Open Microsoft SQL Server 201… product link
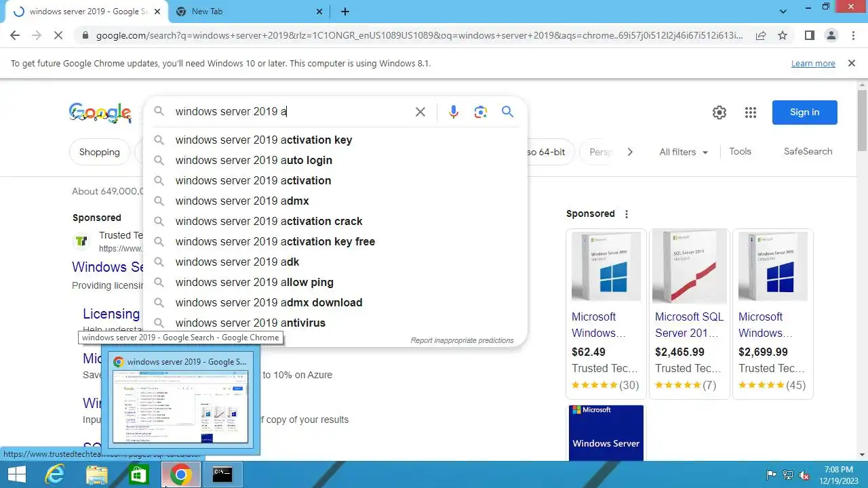This screenshot has width=868, height=488. 689,325
